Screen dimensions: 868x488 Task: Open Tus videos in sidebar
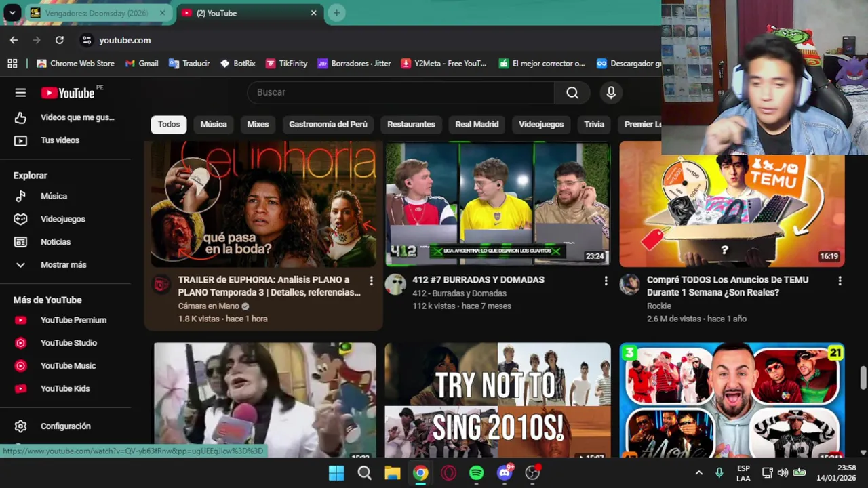pos(65,140)
